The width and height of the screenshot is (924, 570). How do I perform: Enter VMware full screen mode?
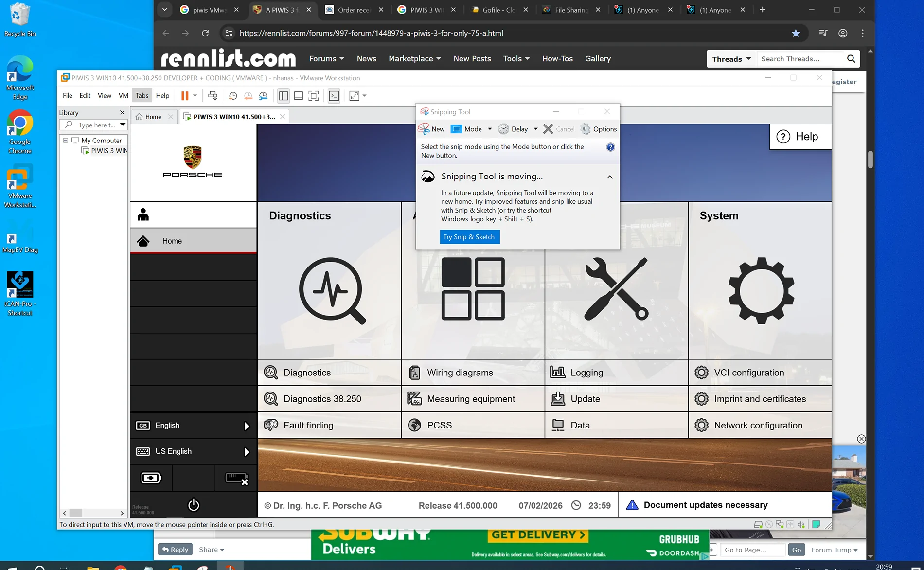pos(314,96)
